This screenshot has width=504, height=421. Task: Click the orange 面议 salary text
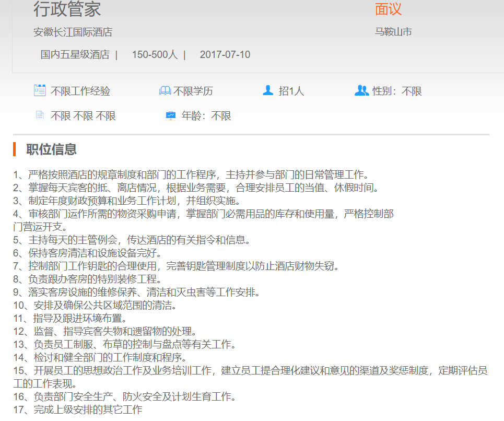[388, 9]
